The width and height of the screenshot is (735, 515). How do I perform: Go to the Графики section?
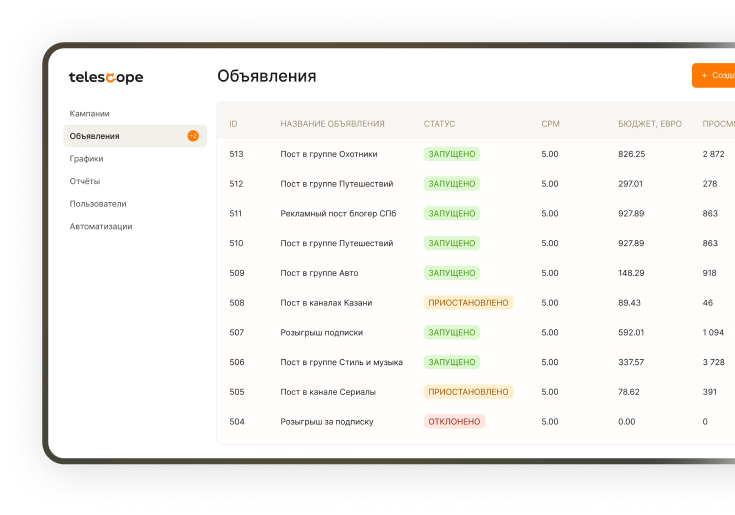coord(87,159)
